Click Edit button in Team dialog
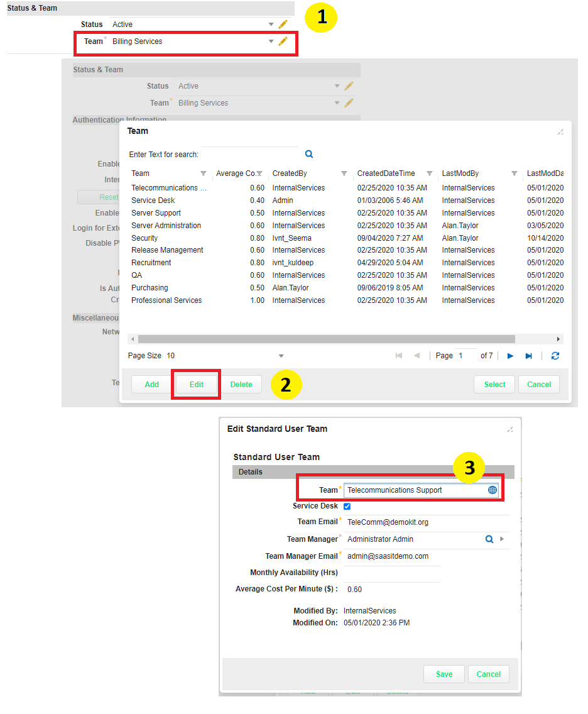This screenshot has width=588, height=714. pyautogui.click(x=197, y=385)
